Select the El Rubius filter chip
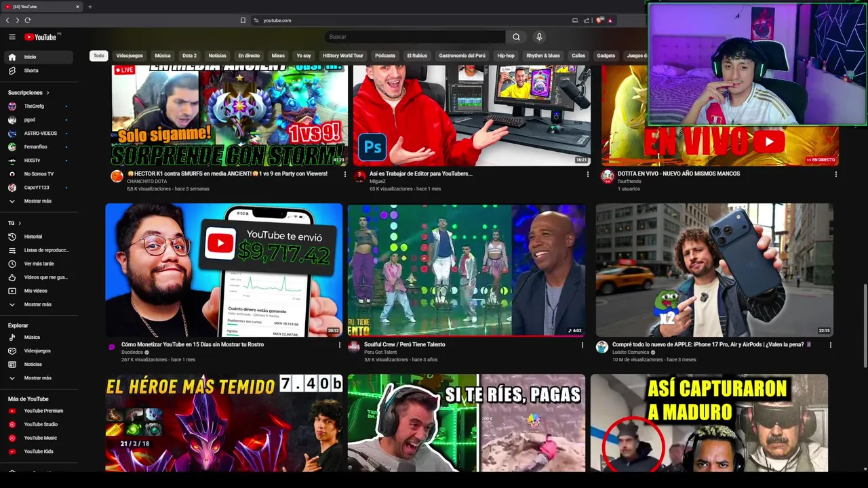Screen dimensions: 868x488 [417, 56]
